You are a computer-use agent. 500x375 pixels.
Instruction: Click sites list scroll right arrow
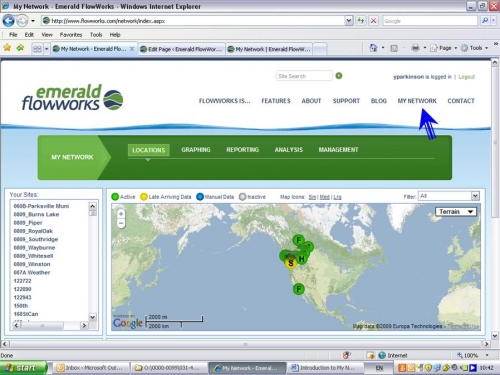(84, 325)
